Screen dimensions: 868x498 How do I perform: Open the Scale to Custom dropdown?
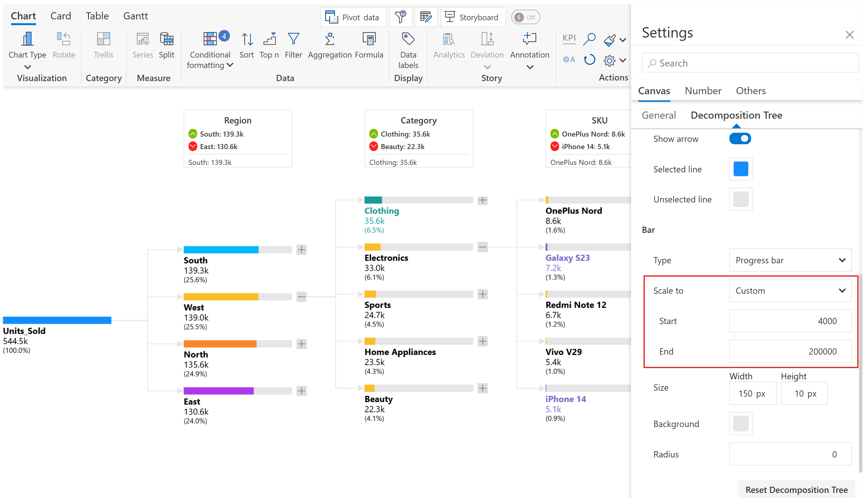[790, 291]
